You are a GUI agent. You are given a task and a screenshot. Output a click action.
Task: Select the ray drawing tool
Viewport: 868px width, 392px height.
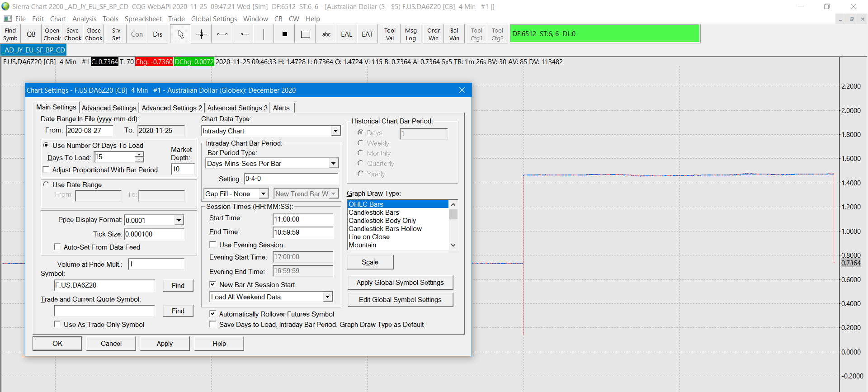(244, 34)
